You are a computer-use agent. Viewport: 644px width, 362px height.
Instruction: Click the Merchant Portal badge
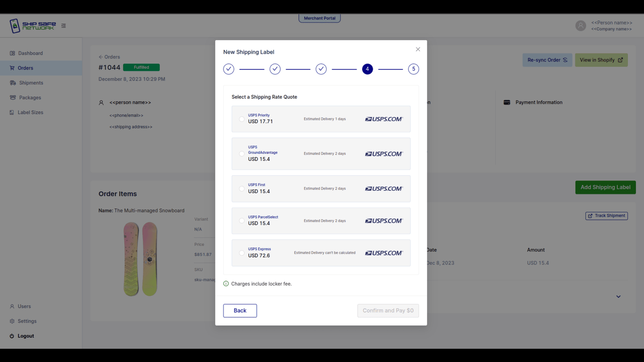pyautogui.click(x=320, y=18)
